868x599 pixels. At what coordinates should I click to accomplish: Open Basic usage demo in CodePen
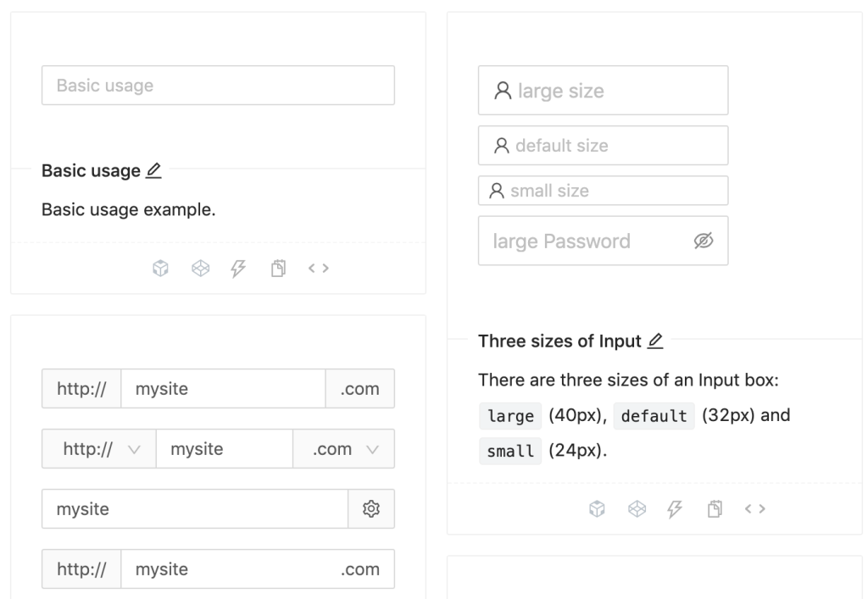click(199, 269)
